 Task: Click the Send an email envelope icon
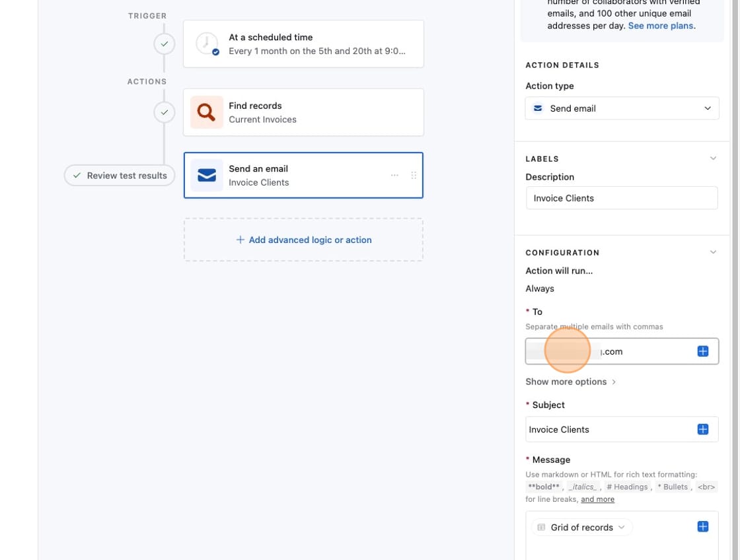[206, 175]
